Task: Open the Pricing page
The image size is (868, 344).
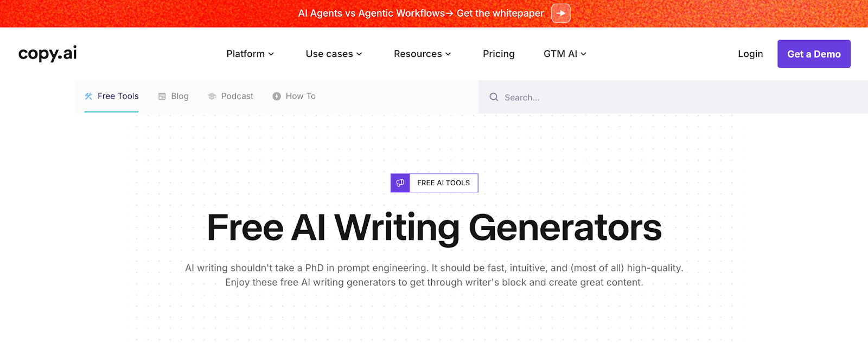Action: coord(499,54)
